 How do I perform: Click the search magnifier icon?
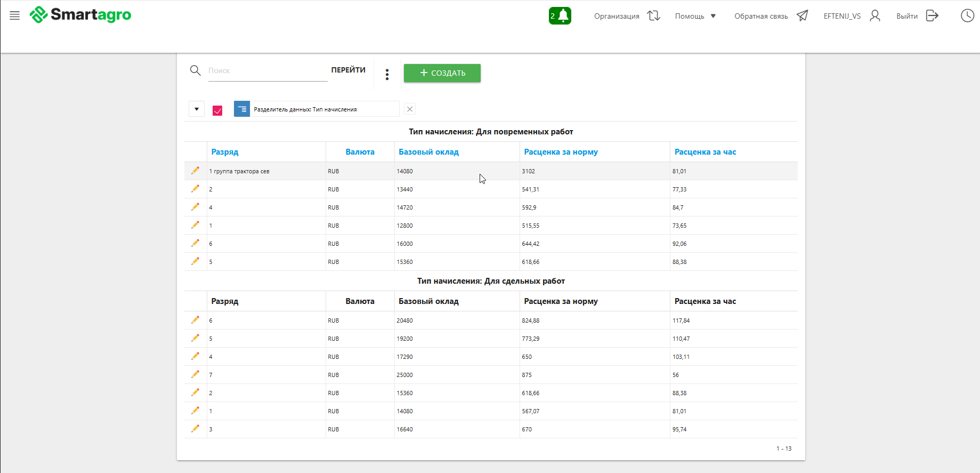tap(195, 70)
